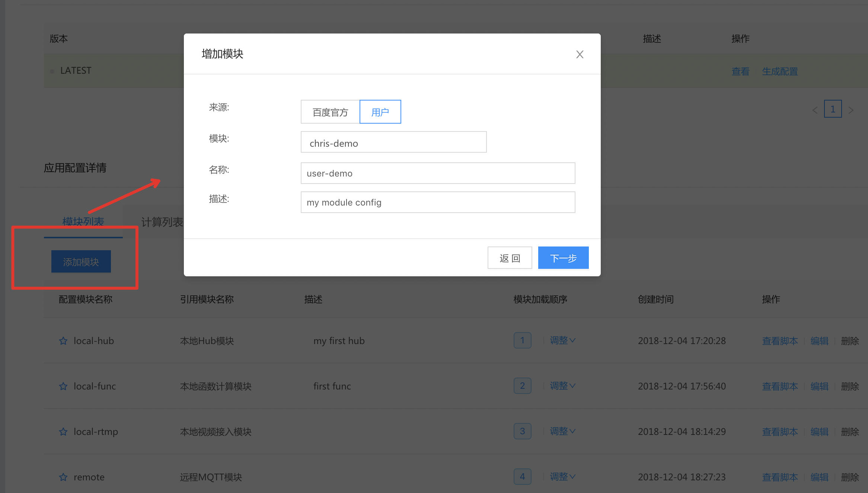Image resolution: width=868 pixels, height=493 pixels.
Task: Click the star icon beside local-rtmp
Action: click(x=63, y=432)
